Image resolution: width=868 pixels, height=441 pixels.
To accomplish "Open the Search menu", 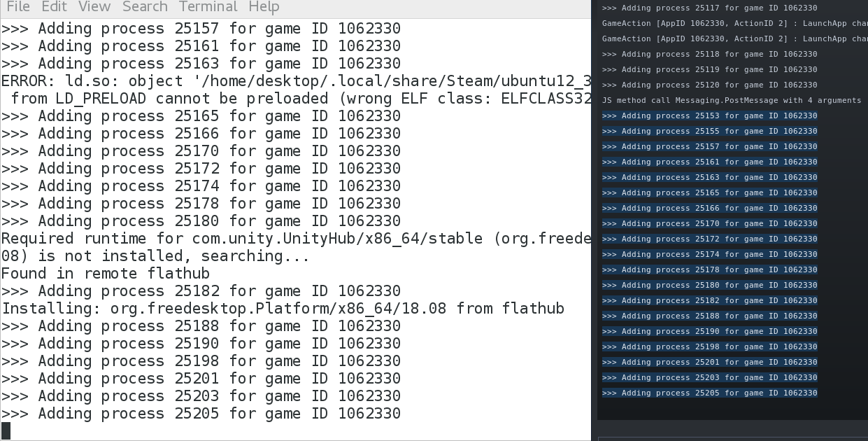I will tap(144, 7).
